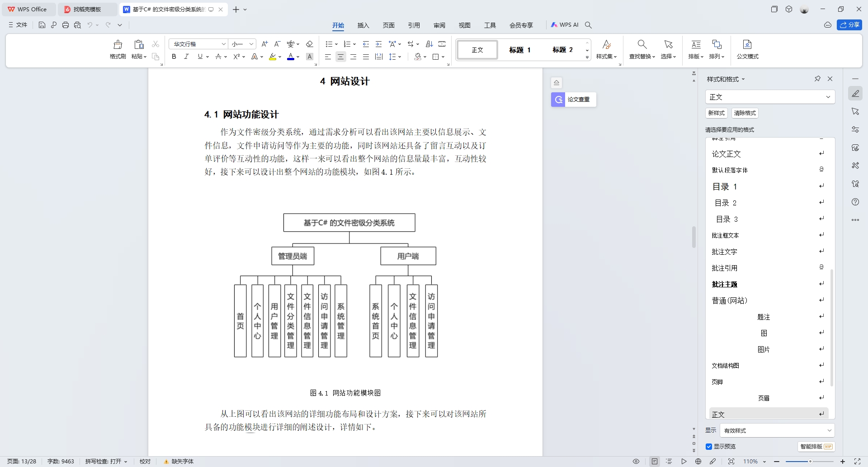This screenshot has width=868, height=467.
Task: Click the Paste (粘贴) clipboard icon
Action: click(139, 44)
